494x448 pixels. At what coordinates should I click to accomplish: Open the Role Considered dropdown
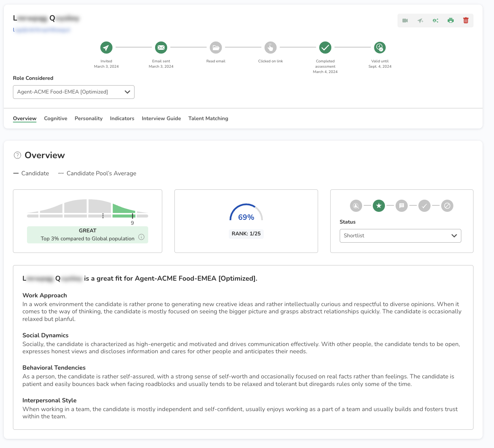(74, 92)
